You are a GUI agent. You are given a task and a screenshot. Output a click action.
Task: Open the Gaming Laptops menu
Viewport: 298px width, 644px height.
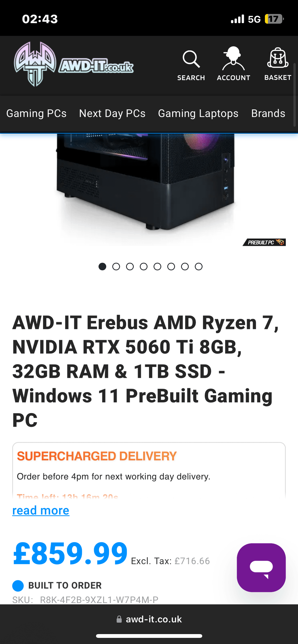click(x=198, y=114)
